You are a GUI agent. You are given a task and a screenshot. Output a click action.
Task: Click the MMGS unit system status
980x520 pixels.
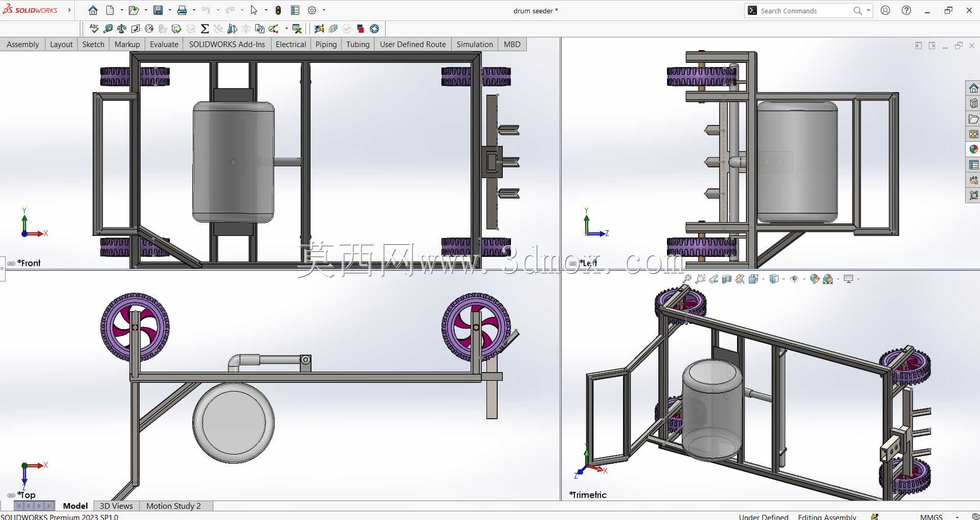pyautogui.click(x=931, y=516)
